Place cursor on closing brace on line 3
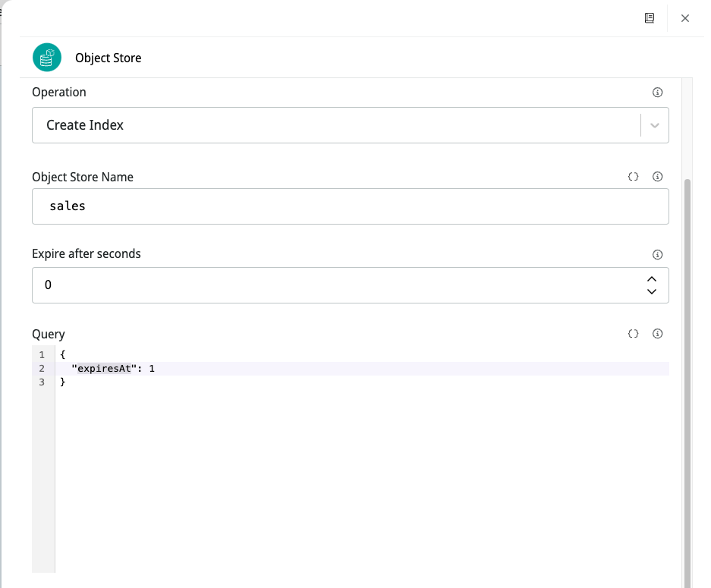 [63, 382]
